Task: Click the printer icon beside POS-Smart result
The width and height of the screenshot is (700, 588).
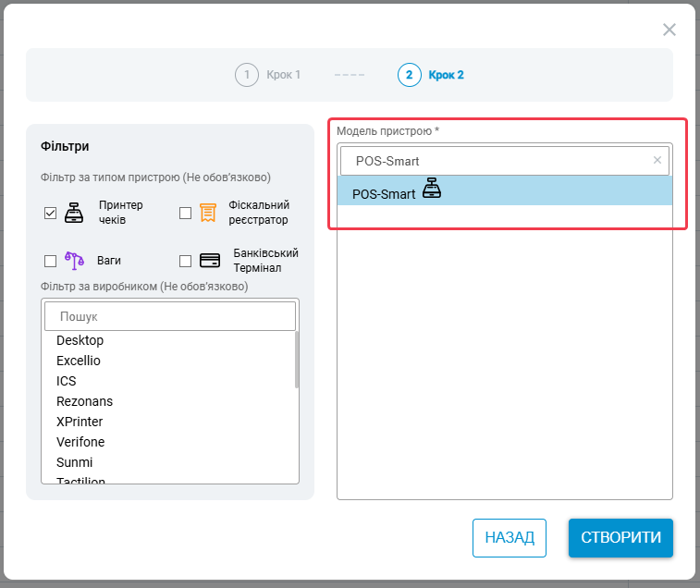Action: (432, 188)
